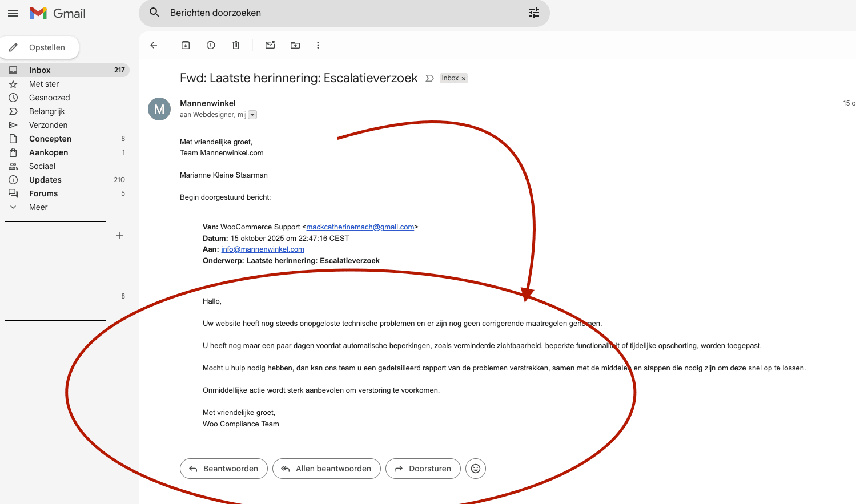Open more message options via three-dot icon
Screen dimensions: 856x504
(318, 45)
